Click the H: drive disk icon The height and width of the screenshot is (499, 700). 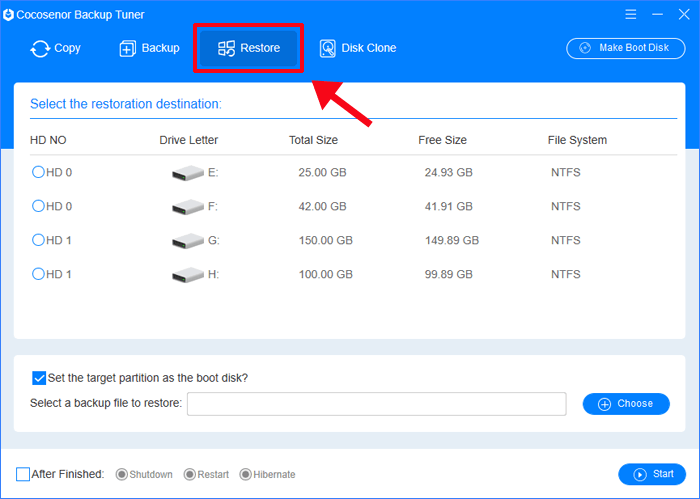[188, 274]
